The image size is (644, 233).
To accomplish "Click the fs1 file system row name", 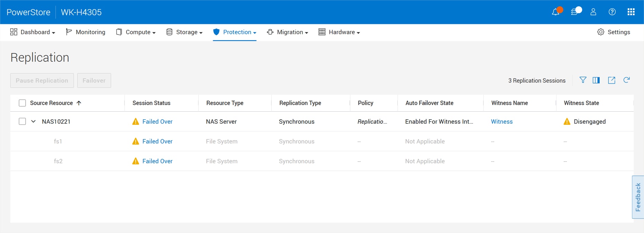I will 58,141.
